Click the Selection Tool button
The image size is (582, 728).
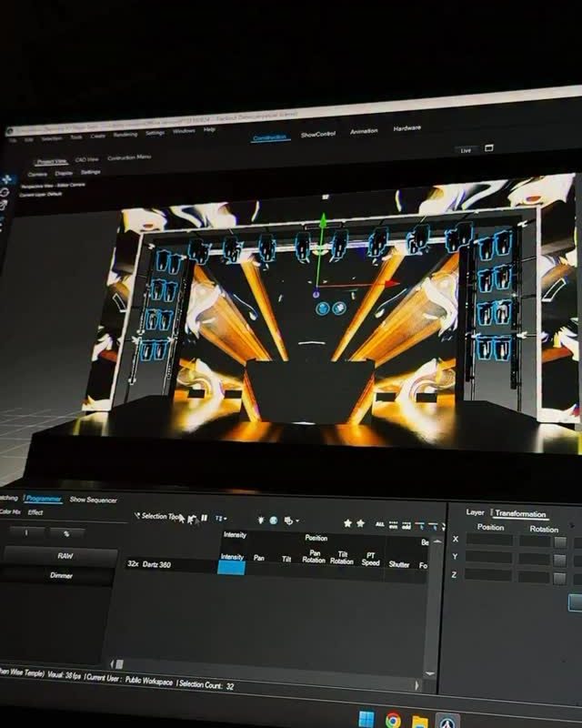tap(157, 516)
